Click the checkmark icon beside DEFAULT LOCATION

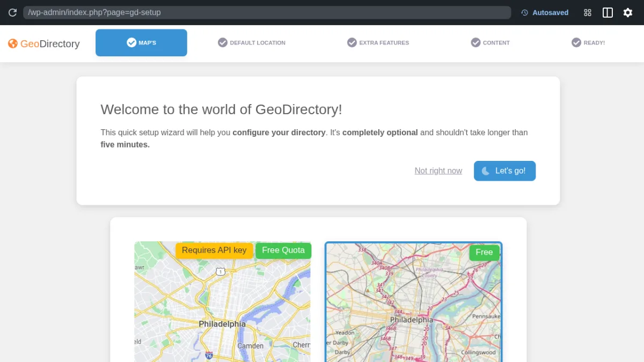[223, 42]
